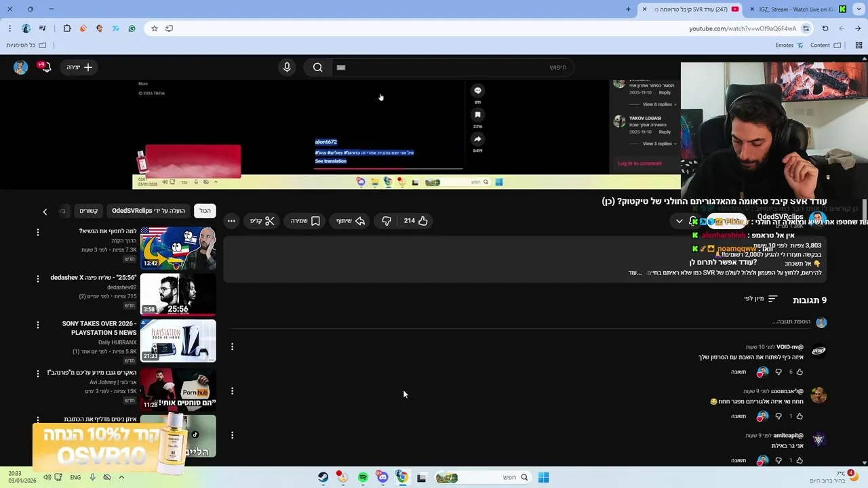The image size is (868, 488).
Task: Open the Windows Start button
Action: pos(543,478)
